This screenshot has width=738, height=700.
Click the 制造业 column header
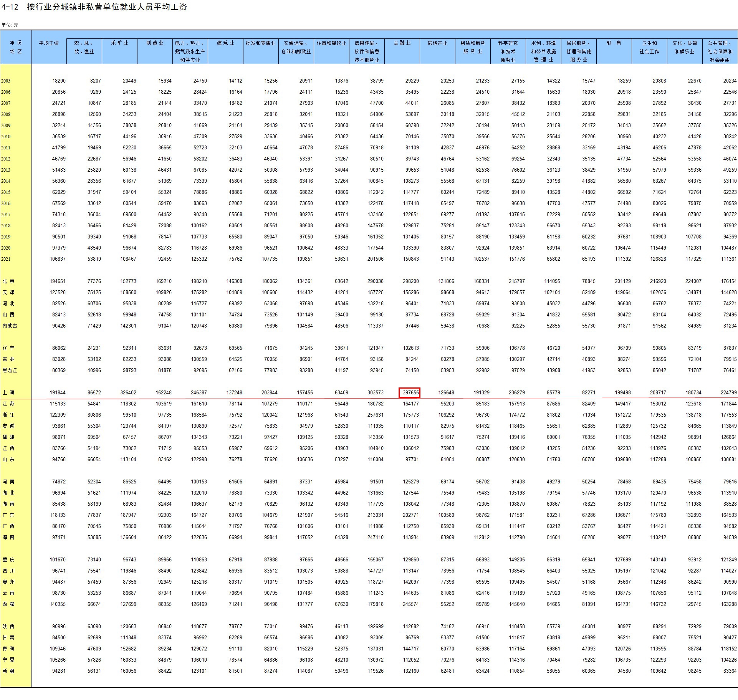(155, 43)
